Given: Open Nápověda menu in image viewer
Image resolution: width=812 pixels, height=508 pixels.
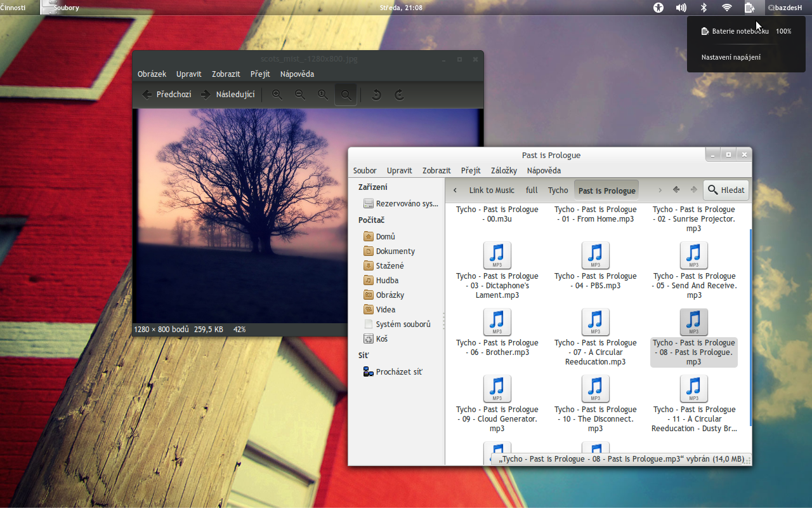Looking at the screenshot, I should pyautogui.click(x=297, y=74).
